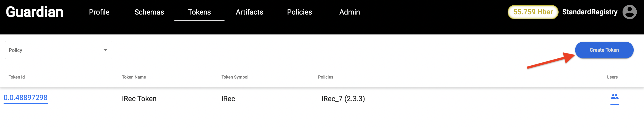Select the iRec_7 (2.3.3) policy cell
This screenshot has width=644, height=128.
343,99
